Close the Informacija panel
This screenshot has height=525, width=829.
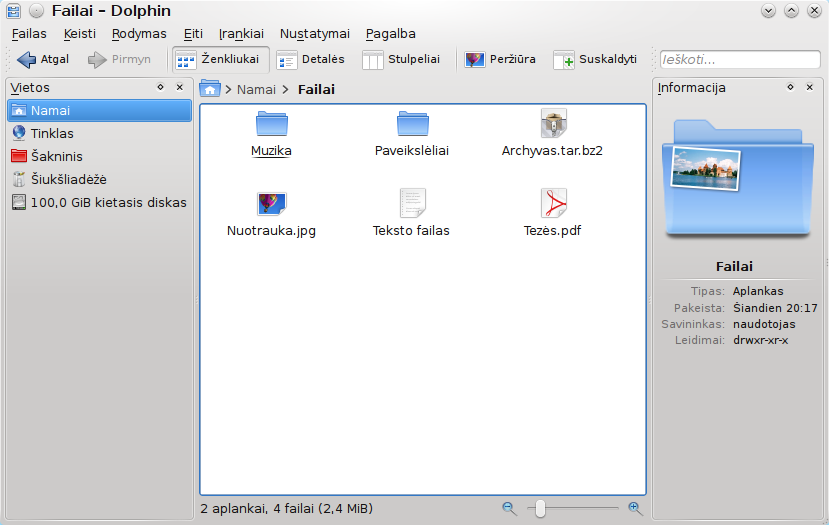809,88
